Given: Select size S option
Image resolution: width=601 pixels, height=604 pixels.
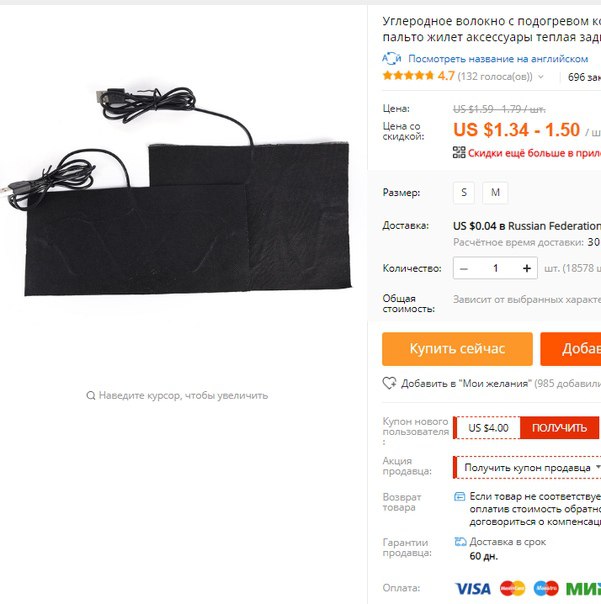Looking at the screenshot, I should pos(464,192).
